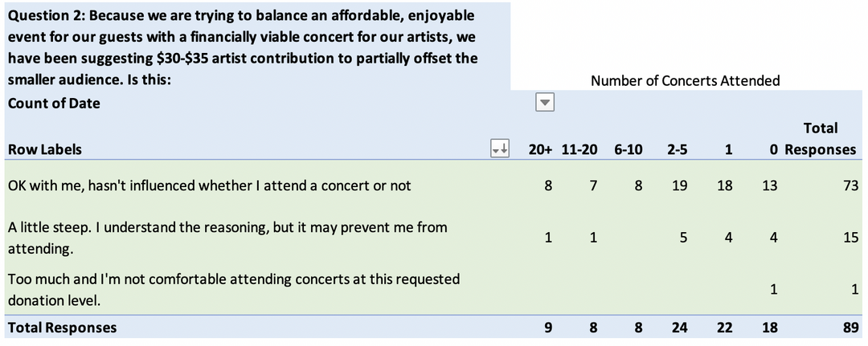Click the '6-10' column header
868x346 pixels.
pyautogui.click(x=627, y=149)
